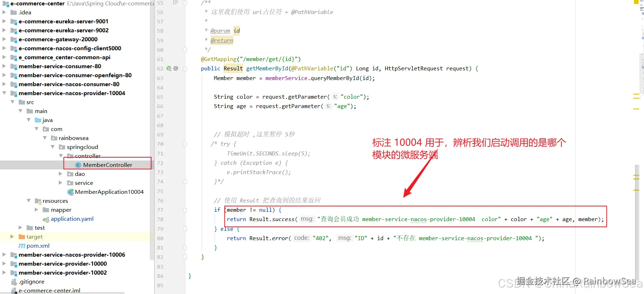
Task: Expand e-commerce-gateway-20000 module arrow
Action: (x=4, y=39)
